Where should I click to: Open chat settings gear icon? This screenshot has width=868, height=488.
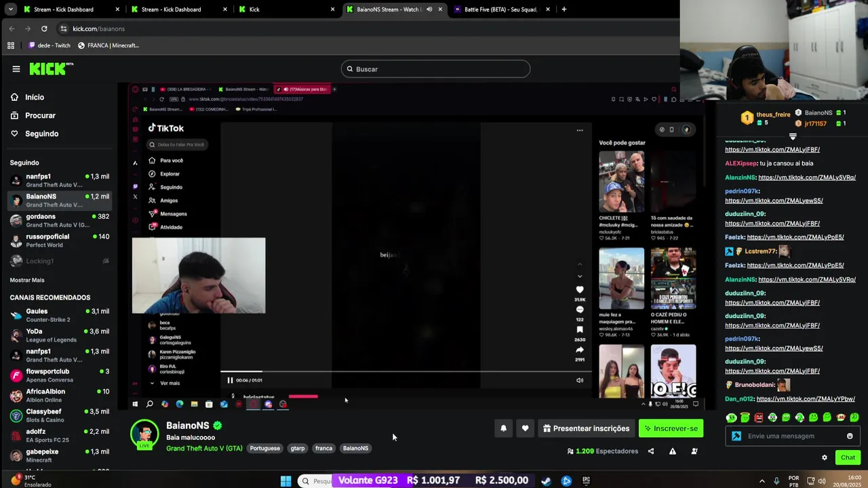pyautogui.click(x=825, y=457)
